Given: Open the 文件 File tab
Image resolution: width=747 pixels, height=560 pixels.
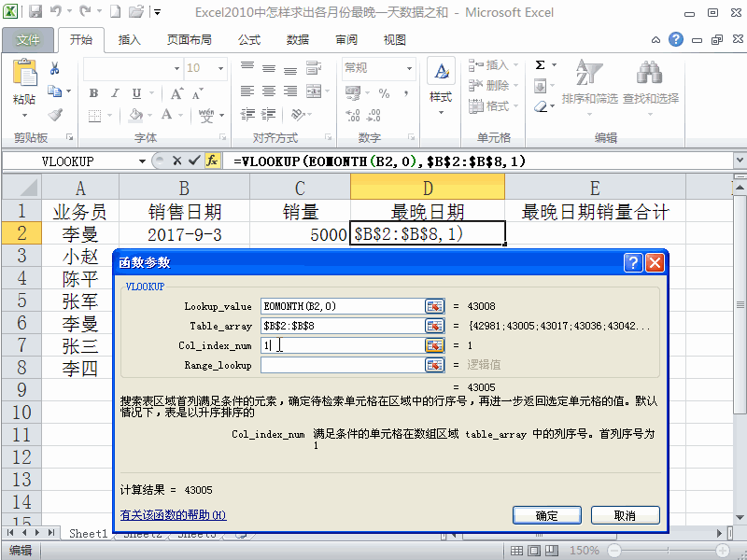Looking at the screenshot, I should (x=28, y=40).
